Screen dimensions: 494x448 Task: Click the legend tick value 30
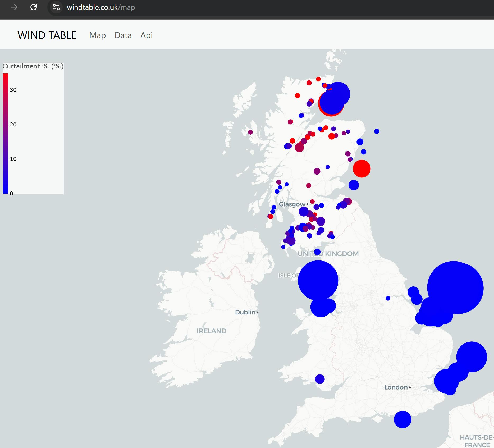(x=13, y=90)
